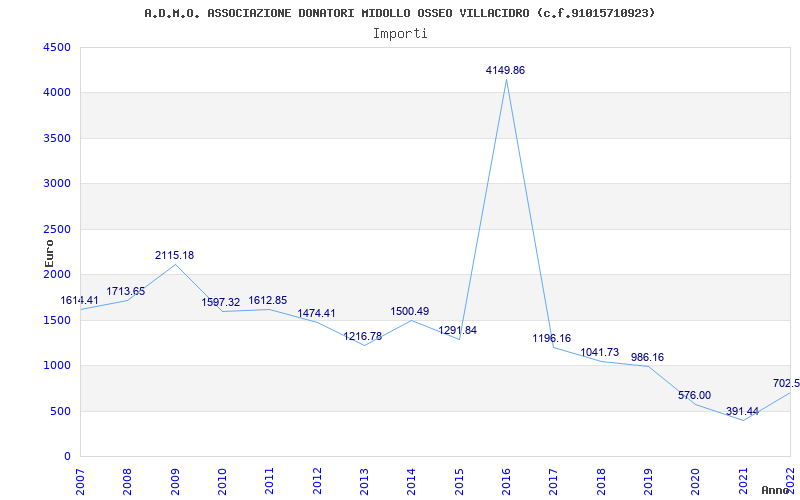Select the 4149.86 peak value label
The height and width of the screenshot is (500, 800).
505,70
